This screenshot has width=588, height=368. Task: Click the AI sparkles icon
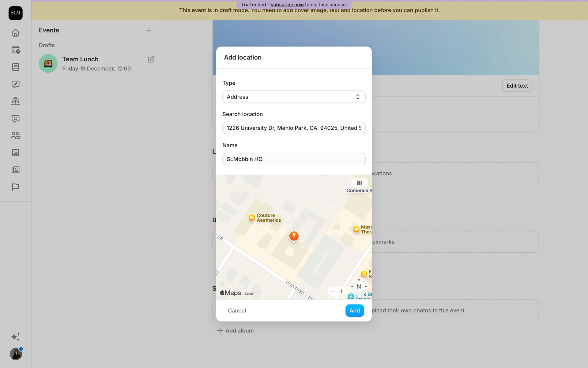click(15, 337)
